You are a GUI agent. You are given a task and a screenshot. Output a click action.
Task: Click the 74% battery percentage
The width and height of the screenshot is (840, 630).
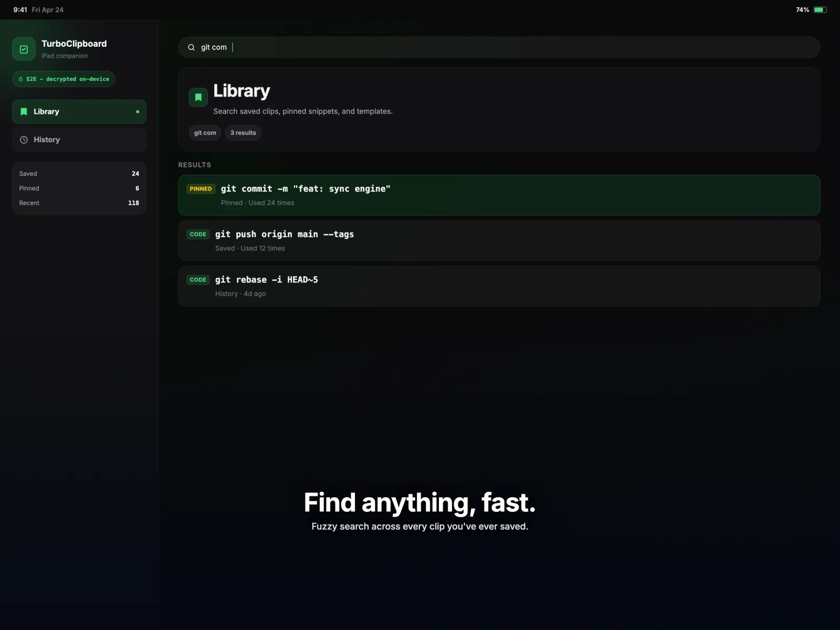click(802, 10)
